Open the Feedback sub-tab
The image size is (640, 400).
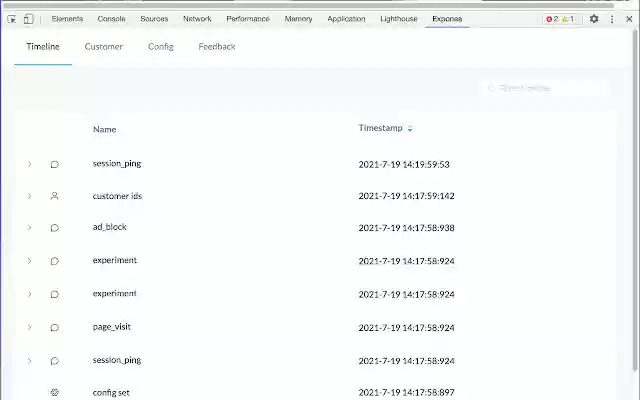(x=217, y=47)
